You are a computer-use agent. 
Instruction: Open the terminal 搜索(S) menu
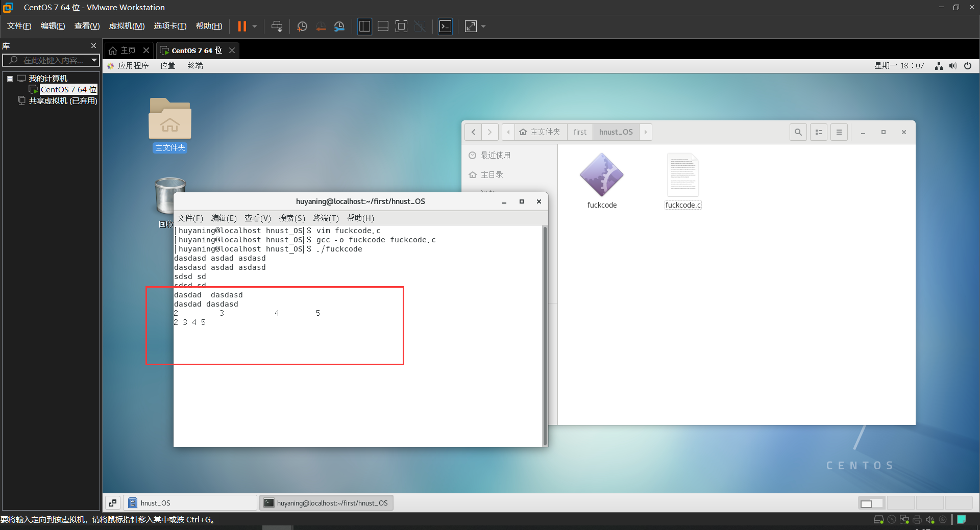click(x=292, y=218)
